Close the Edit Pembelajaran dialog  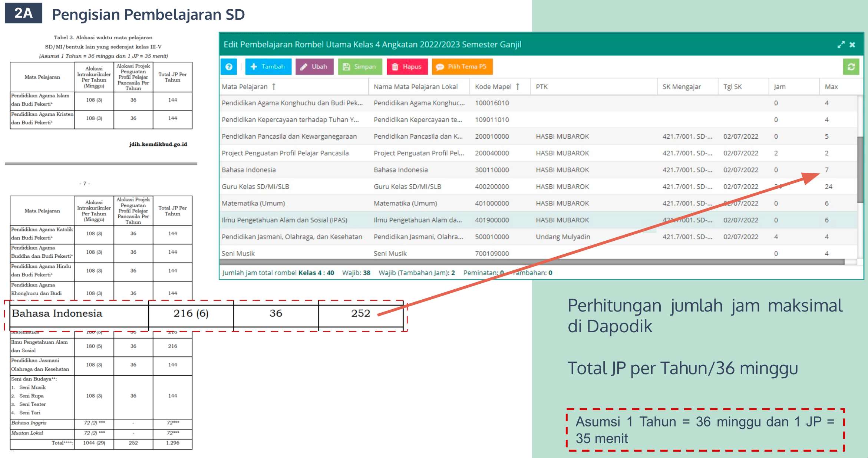click(x=852, y=45)
